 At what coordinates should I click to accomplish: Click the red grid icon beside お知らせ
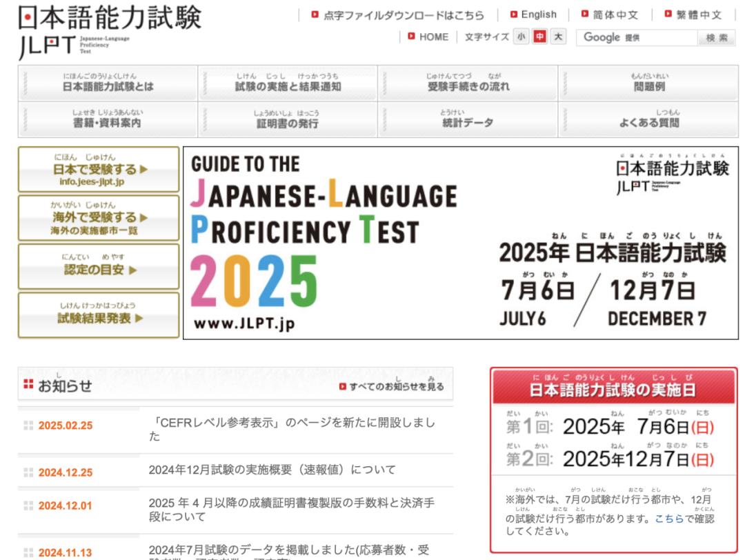point(28,383)
